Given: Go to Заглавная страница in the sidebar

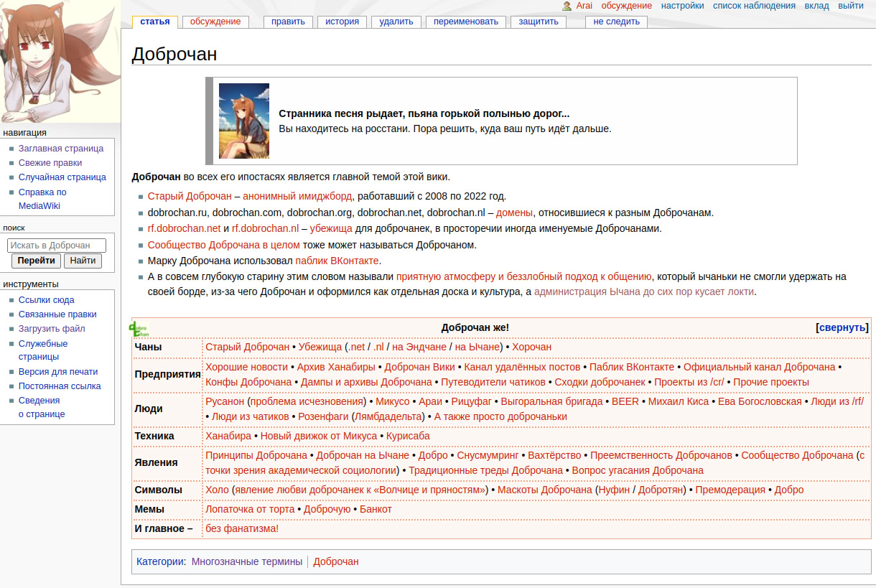Looking at the screenshot, I should (x=61, y=149).
